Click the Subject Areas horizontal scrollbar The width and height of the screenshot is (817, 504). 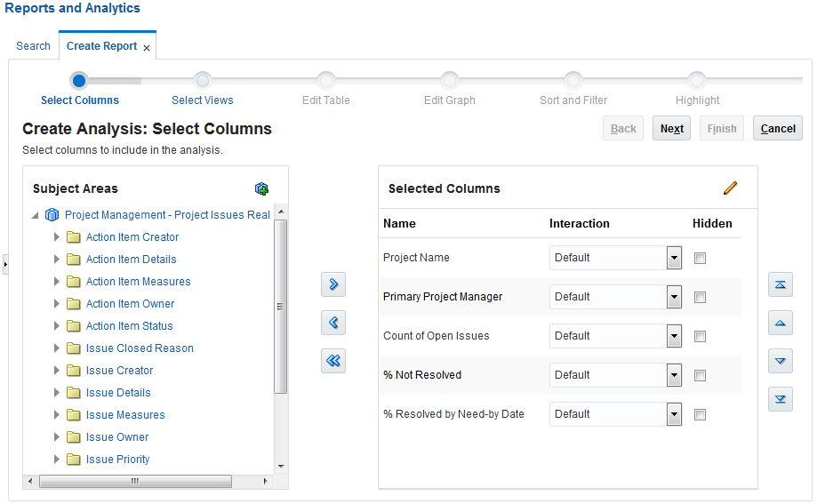[135, 481]
